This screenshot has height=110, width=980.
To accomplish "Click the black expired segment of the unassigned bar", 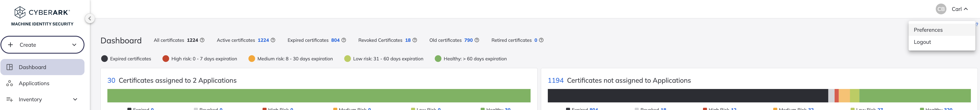I will coord(687,96).
